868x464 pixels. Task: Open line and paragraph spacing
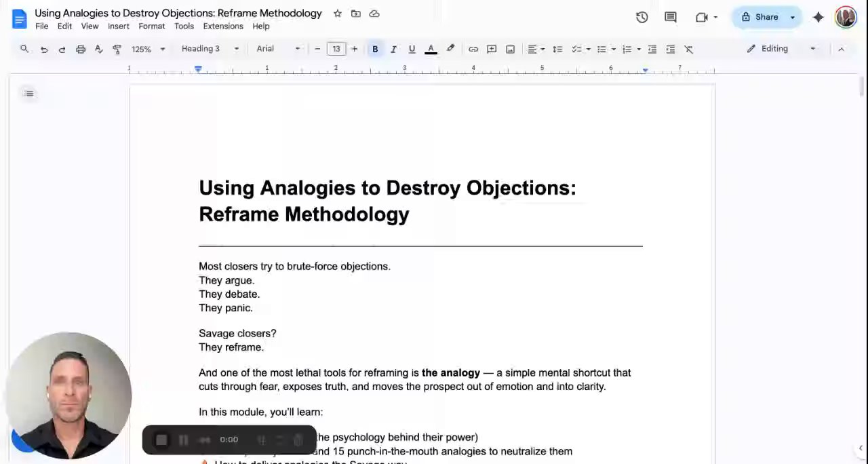point(557,49)
